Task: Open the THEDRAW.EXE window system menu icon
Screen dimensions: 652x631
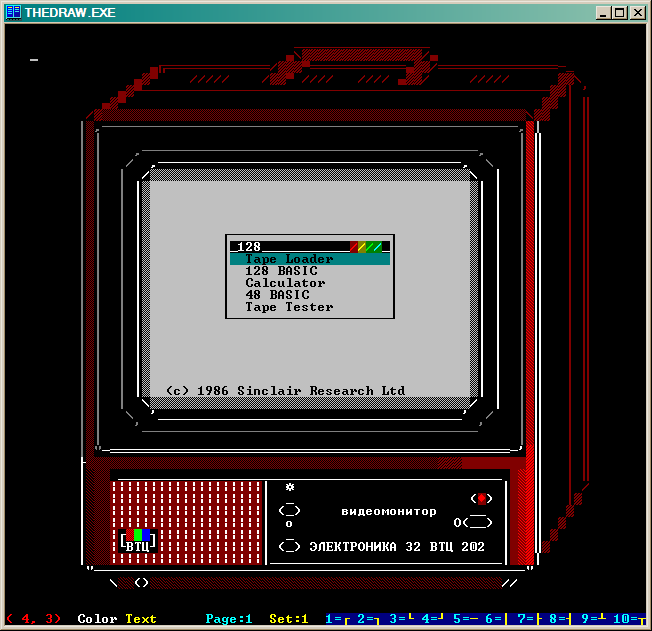Action: (x=13, y=12)
